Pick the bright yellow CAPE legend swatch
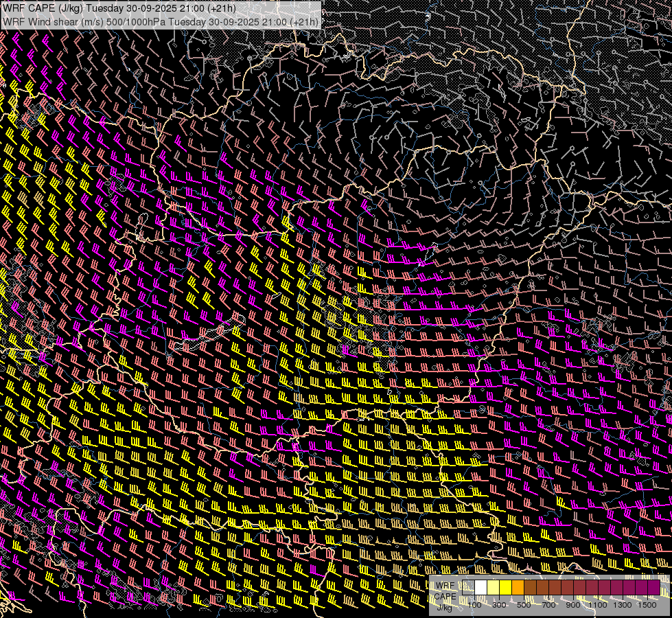The width and height of the screenshot is (672, 618). pos(506,588)
